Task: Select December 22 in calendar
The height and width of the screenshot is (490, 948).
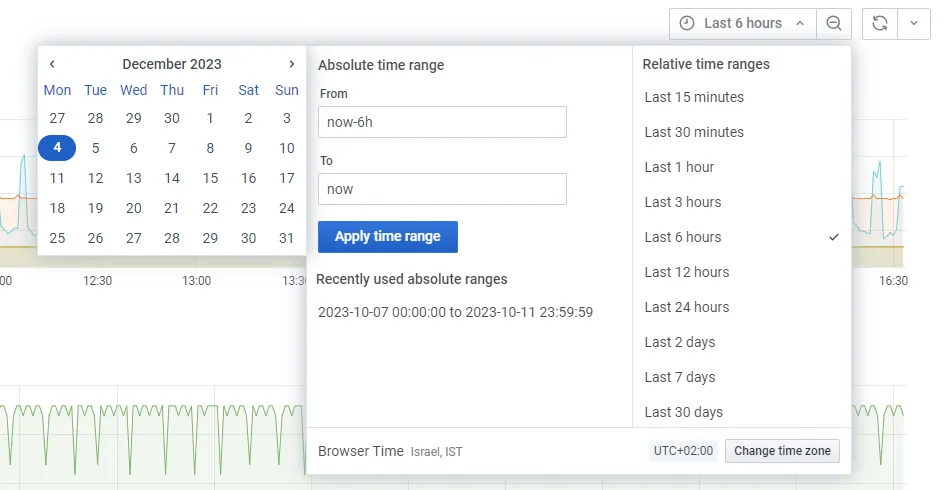Action: 210,208
